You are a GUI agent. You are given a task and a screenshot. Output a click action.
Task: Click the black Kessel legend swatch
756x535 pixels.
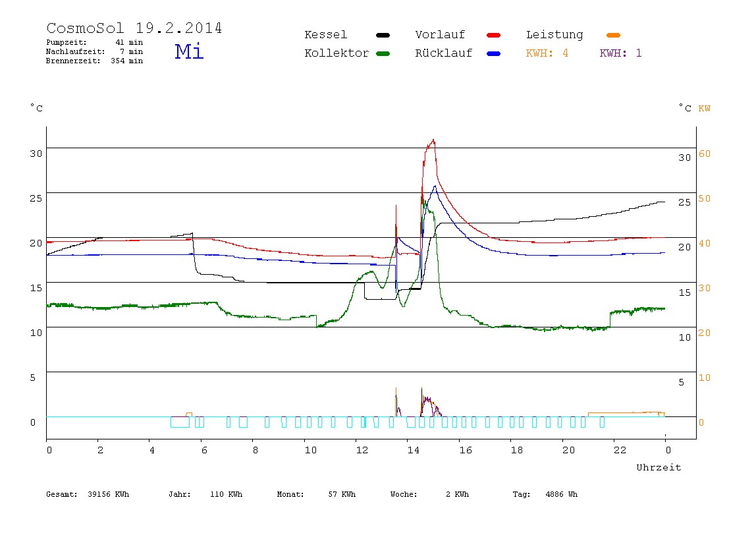383,35
